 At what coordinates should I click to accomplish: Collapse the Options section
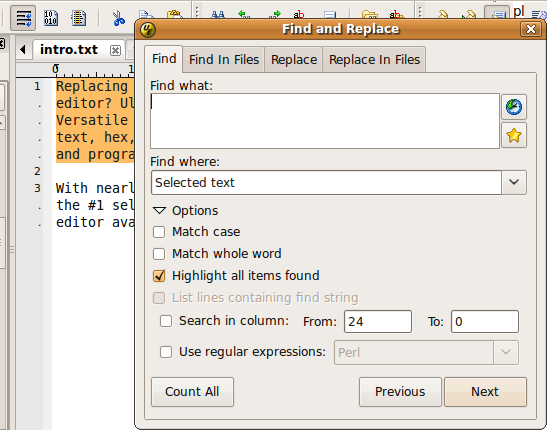[x=160, y=211]
